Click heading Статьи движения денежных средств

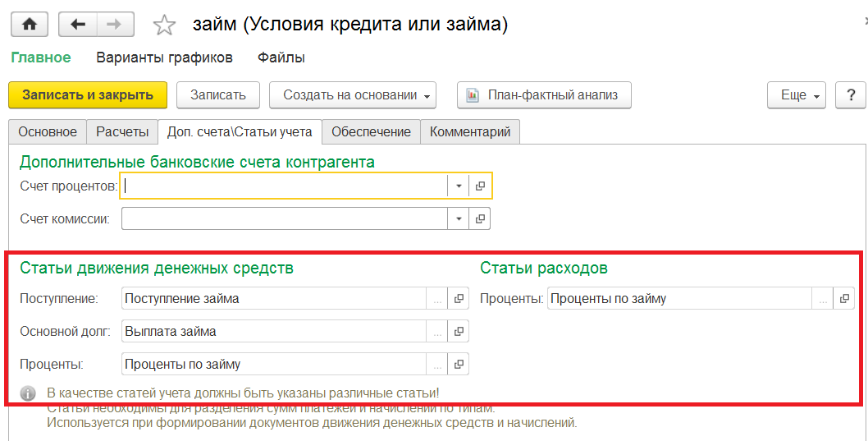coord(157,269)
